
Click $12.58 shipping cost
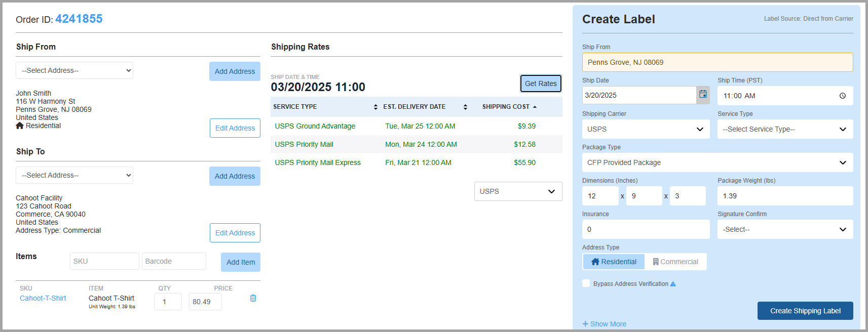tap(524, 144)
